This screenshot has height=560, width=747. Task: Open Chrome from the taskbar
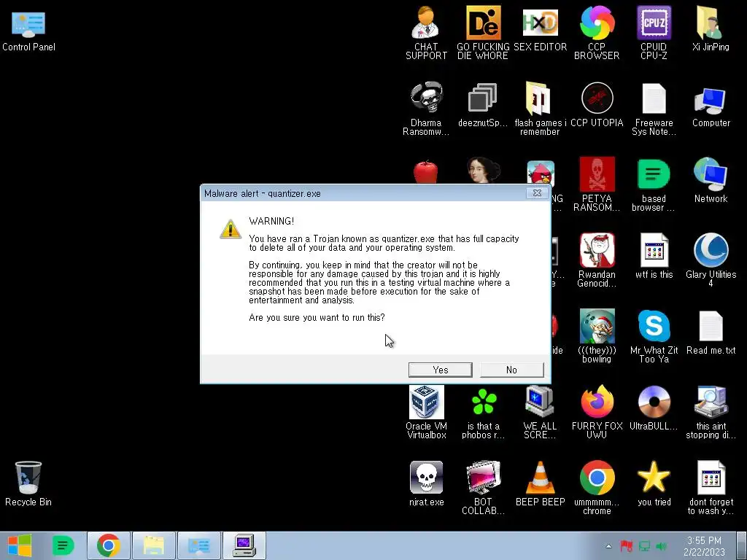(x=109, y=545)
